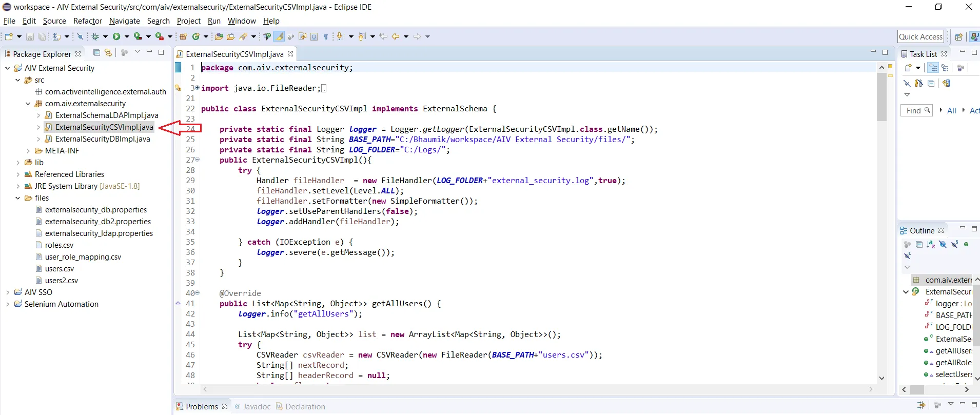Click the Open Type icon

[x=219, y=36]
